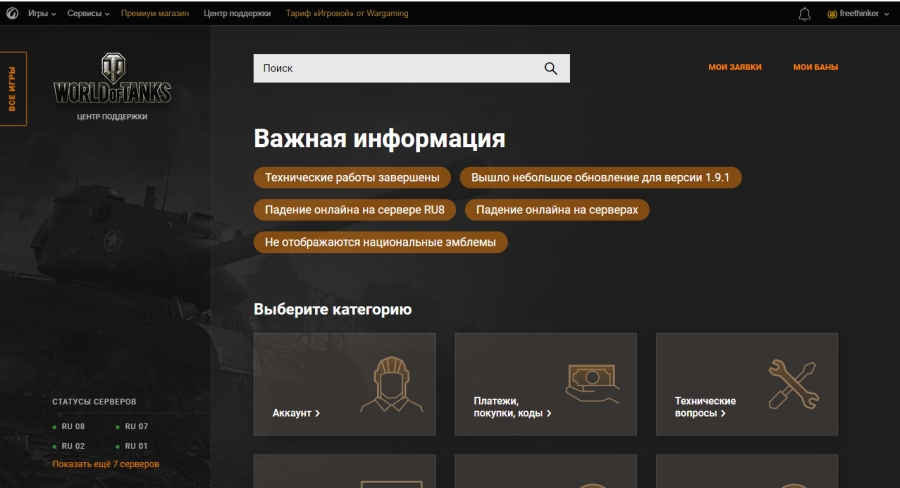Image resolution: width=900 pixels, height=488 pixels.
Task: Open Тариф «Игровой» от Wargaming link
Action: 347,13
